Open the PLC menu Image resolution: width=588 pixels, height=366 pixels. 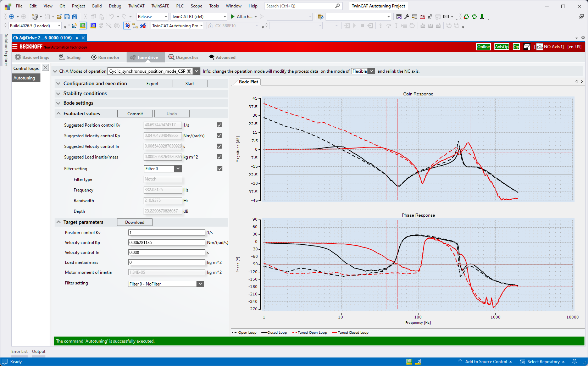(180, 6)
